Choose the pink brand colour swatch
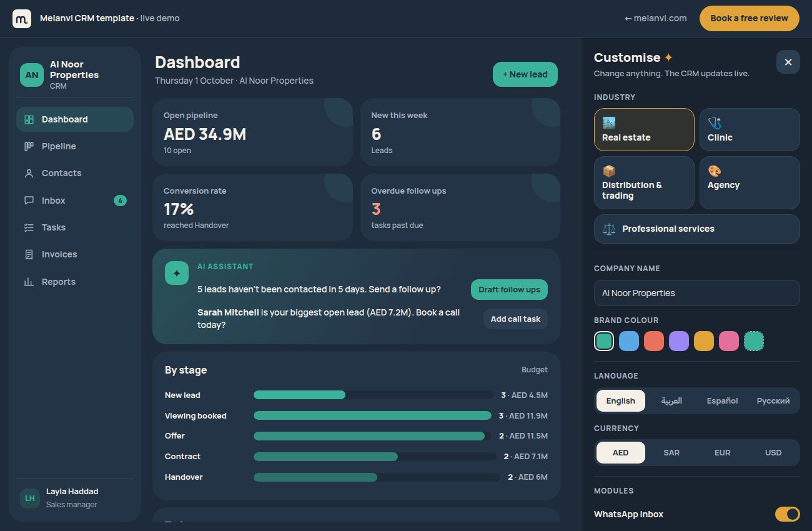The height and width of the screenshot is (531, 812). [729, 341]
